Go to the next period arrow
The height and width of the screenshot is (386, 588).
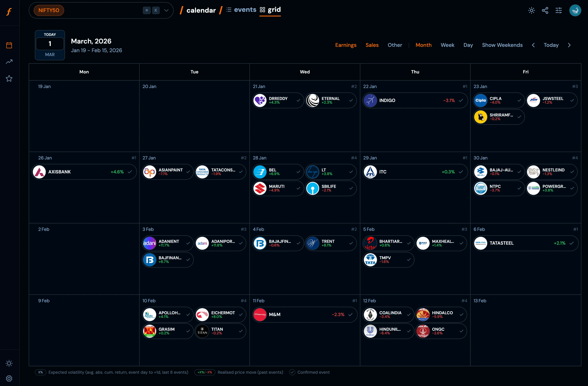tap(569, 45)
